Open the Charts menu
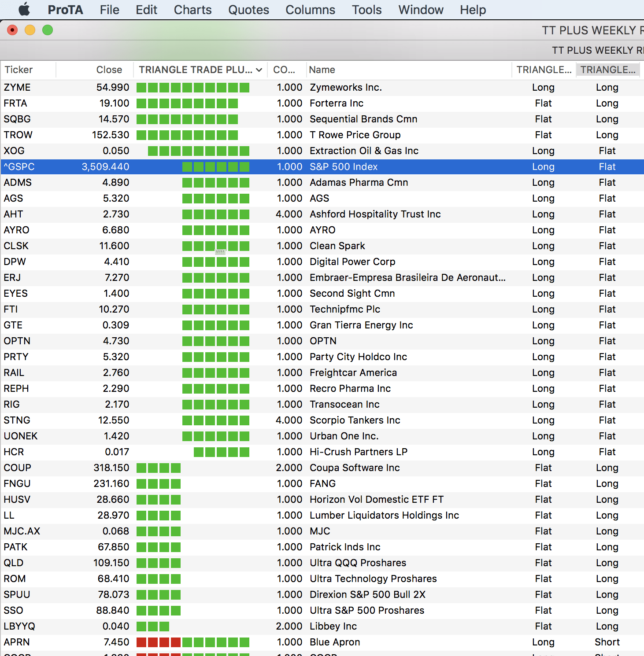Viewport: 644px width, 656px height. [x=192, y=10]
